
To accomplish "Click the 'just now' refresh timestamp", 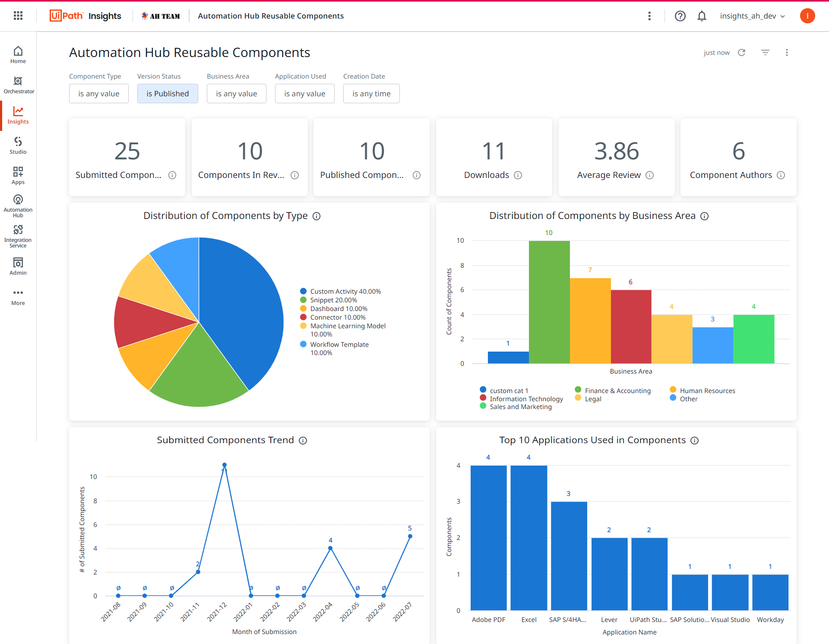I will coord(717,53).
